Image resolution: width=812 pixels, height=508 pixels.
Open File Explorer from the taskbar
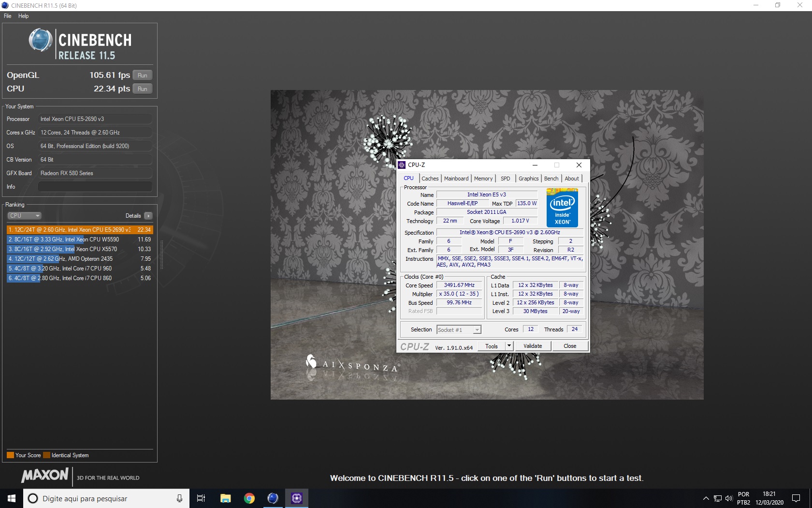225,498
